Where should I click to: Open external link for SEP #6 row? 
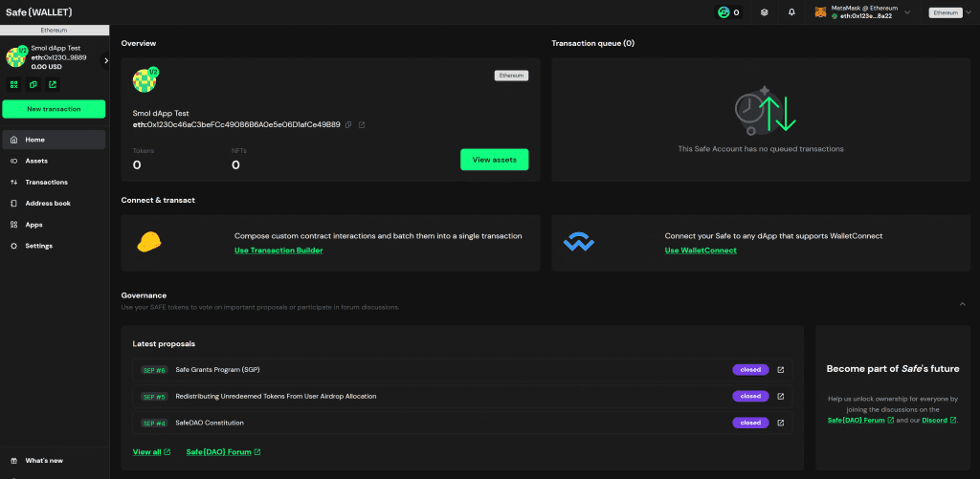[x=781, y=370]
